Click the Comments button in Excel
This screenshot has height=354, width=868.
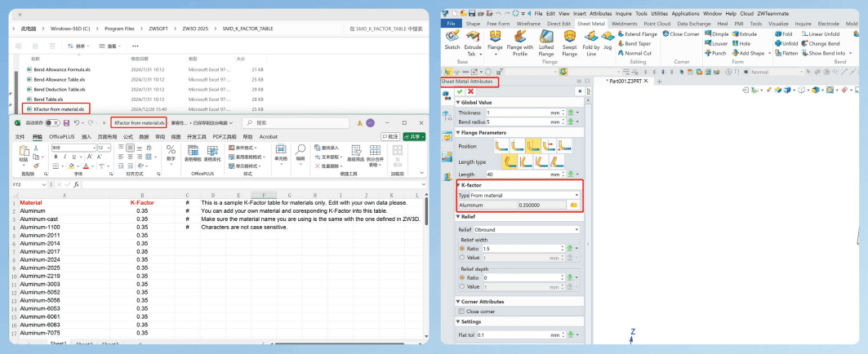(391, 136)
